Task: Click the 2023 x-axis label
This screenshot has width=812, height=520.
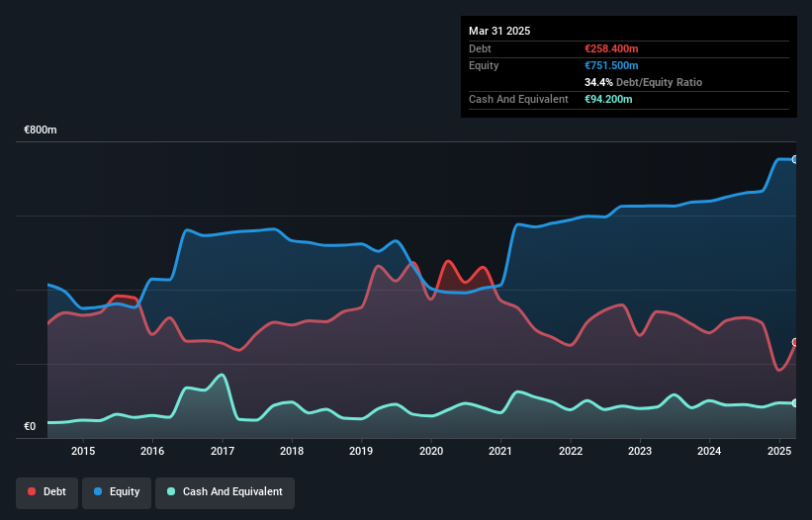Action: click(x=640, y=451)
